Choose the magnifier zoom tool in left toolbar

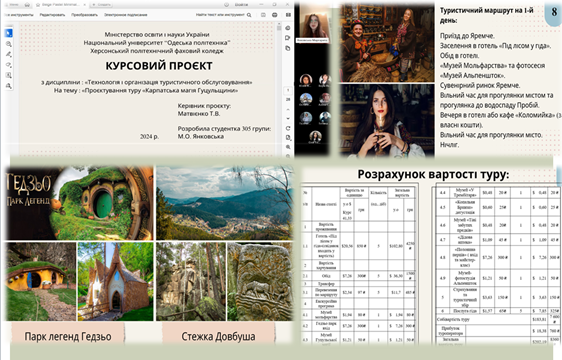point(9,44)
